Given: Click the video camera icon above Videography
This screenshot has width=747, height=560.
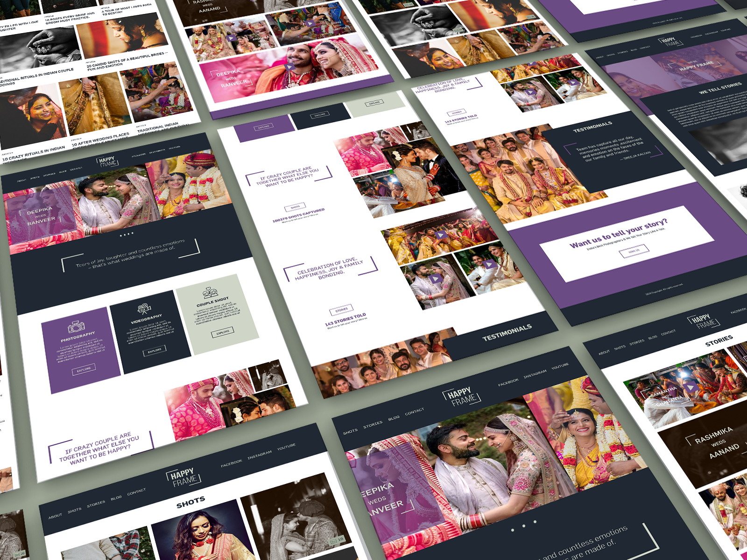Looking at the screenshot, I should point(143,309).
